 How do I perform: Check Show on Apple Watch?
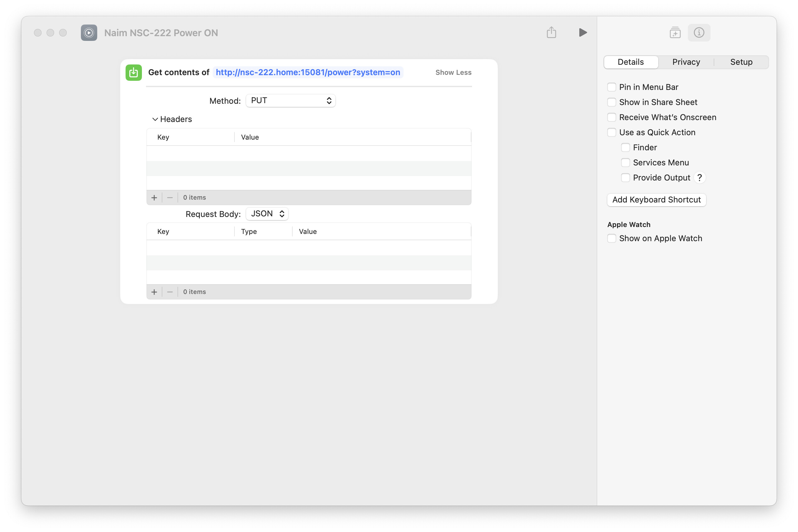[x=611, y=238]
